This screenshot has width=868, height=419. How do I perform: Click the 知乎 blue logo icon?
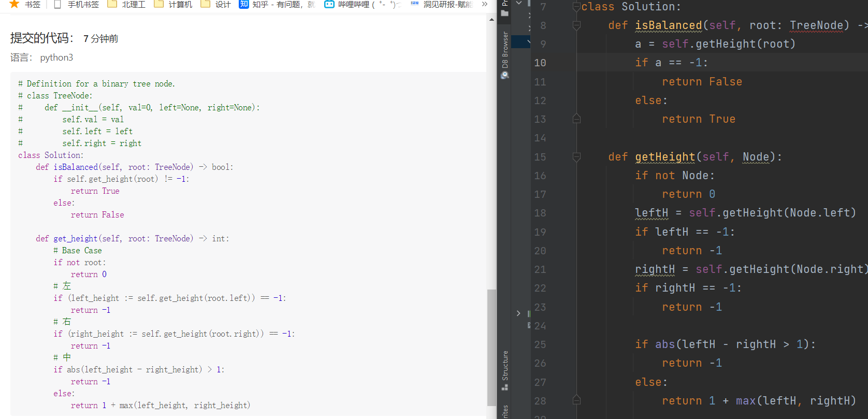244,4
